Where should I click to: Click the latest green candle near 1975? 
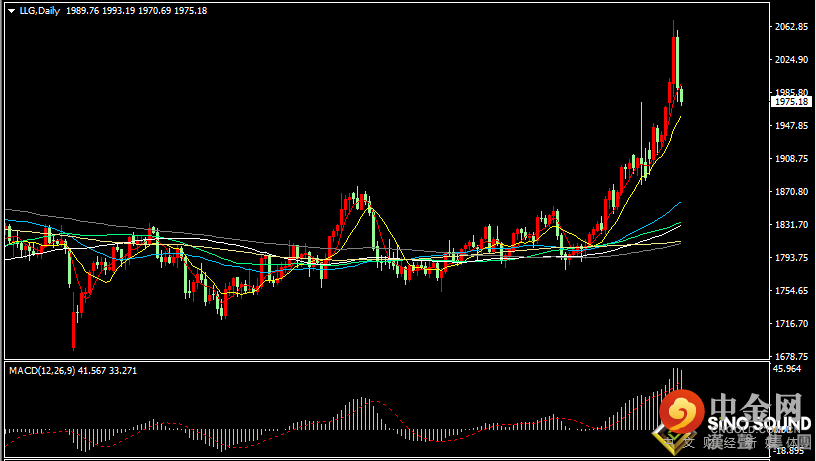(681, 95)
